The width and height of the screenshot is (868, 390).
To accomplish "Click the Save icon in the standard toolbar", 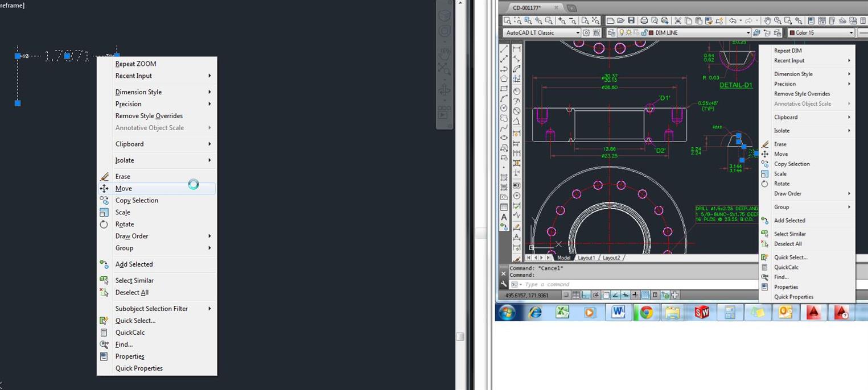I will [631, 20].
